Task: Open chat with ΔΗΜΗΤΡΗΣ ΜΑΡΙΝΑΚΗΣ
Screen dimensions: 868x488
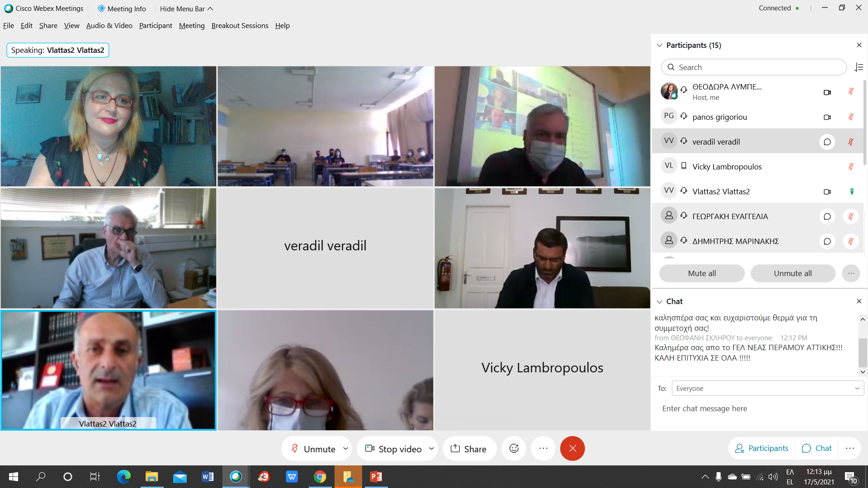Action: click(827, 241)
